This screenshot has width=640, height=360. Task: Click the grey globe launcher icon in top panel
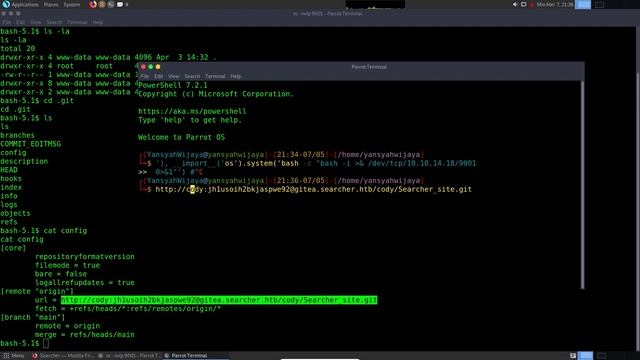pyautogui.click(x=111, y=4)
